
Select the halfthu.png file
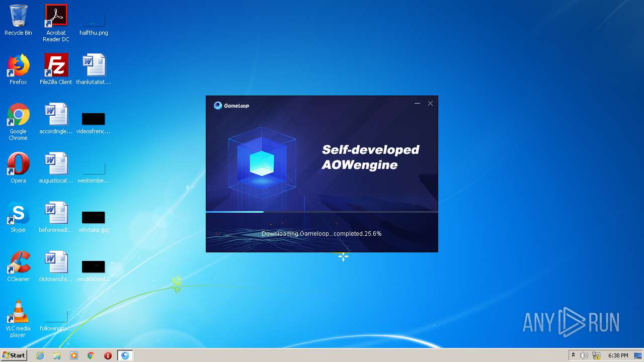click(94, 21)
